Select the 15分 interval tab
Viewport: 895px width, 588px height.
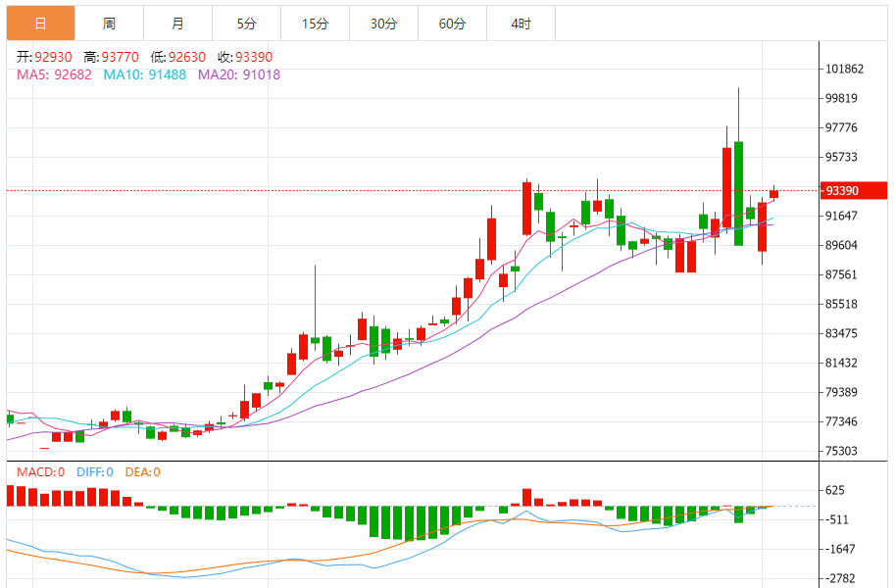315,24
